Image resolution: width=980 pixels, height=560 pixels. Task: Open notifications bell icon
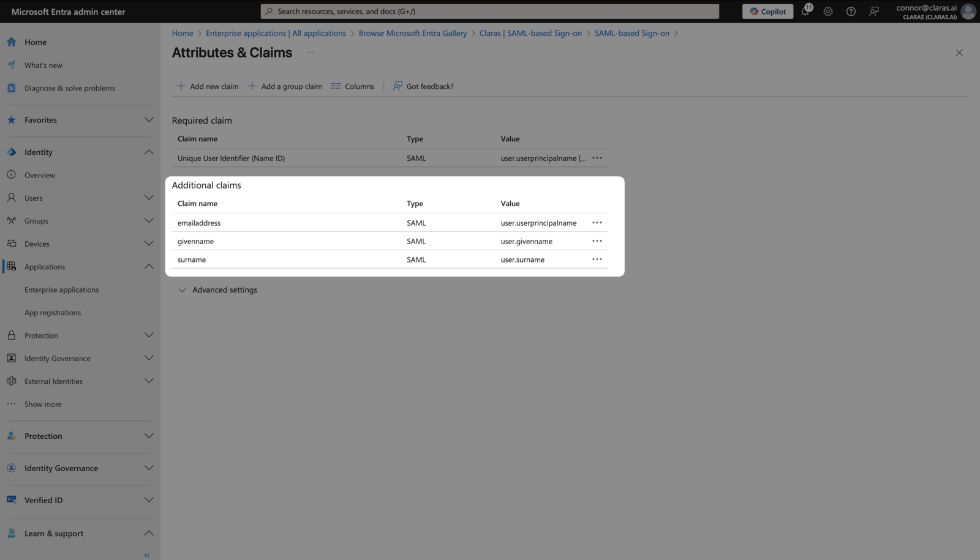coord(805,11)
